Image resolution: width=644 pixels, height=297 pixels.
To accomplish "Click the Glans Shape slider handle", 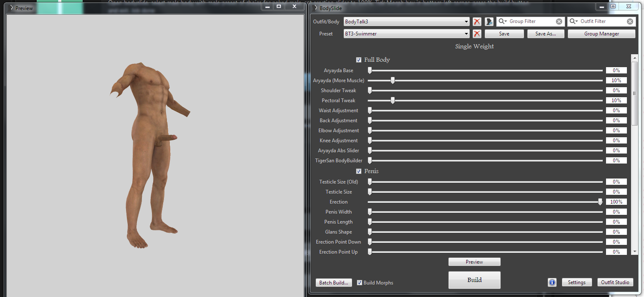I will [370, 232].
